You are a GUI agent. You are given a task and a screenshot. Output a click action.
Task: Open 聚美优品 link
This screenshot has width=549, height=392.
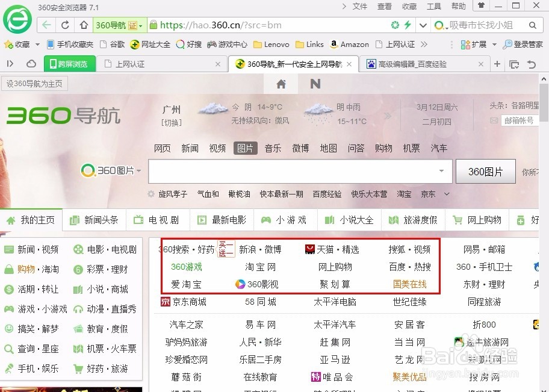(410, 377)
